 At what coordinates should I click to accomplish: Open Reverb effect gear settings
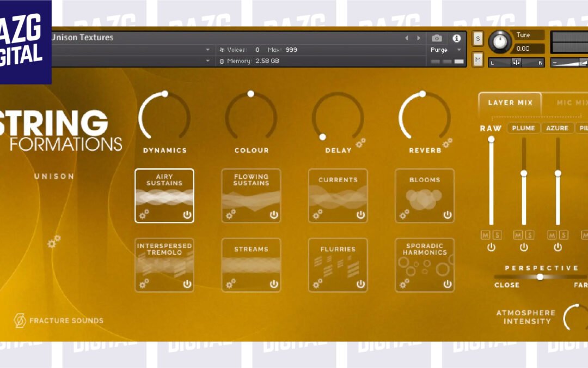coord(448,143)
